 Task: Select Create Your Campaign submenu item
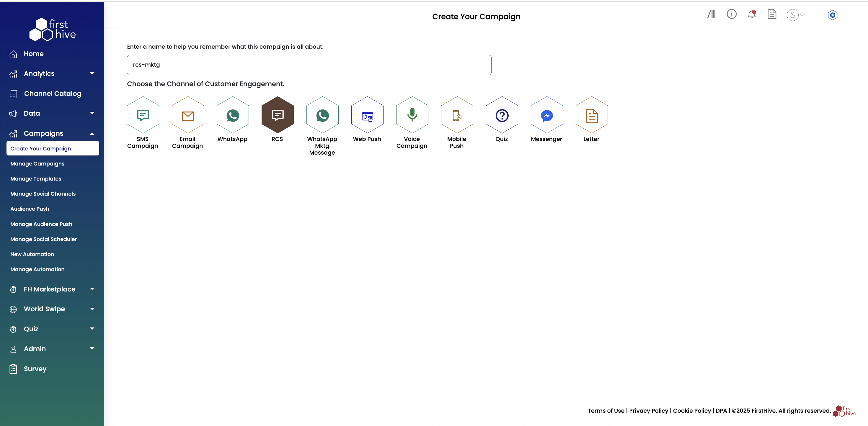53,148
